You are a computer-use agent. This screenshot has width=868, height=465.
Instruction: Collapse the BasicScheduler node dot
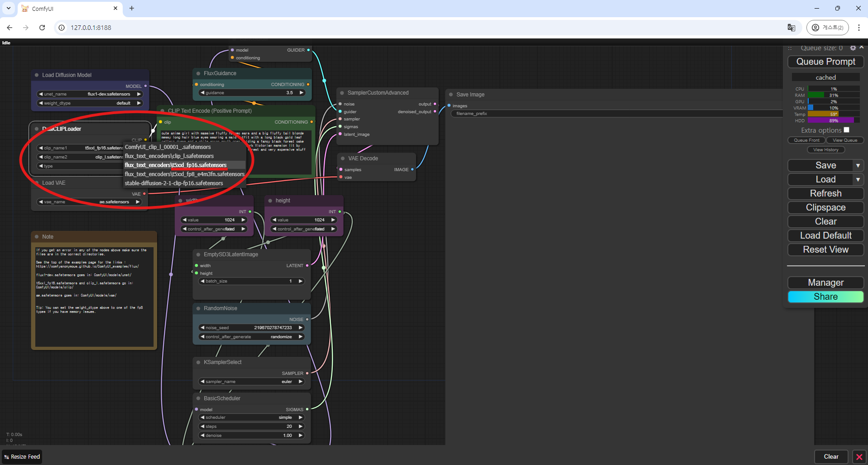click(198, 398)
